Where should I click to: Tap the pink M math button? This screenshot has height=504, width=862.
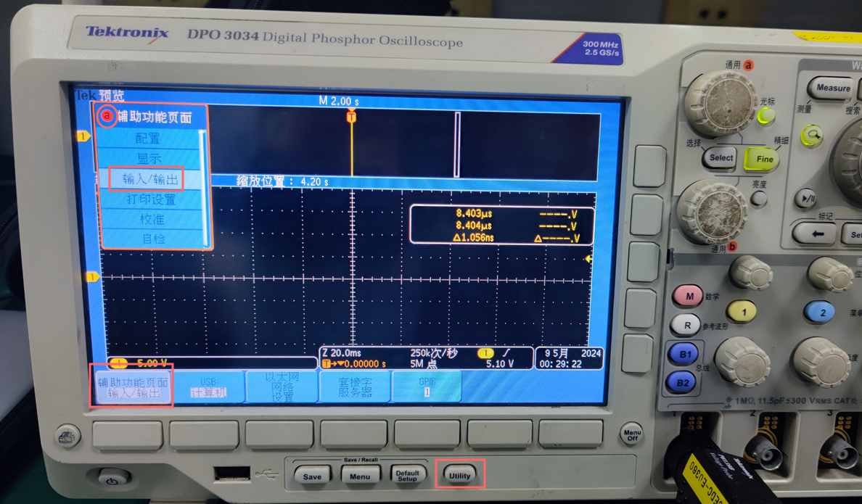pos(688,297)
